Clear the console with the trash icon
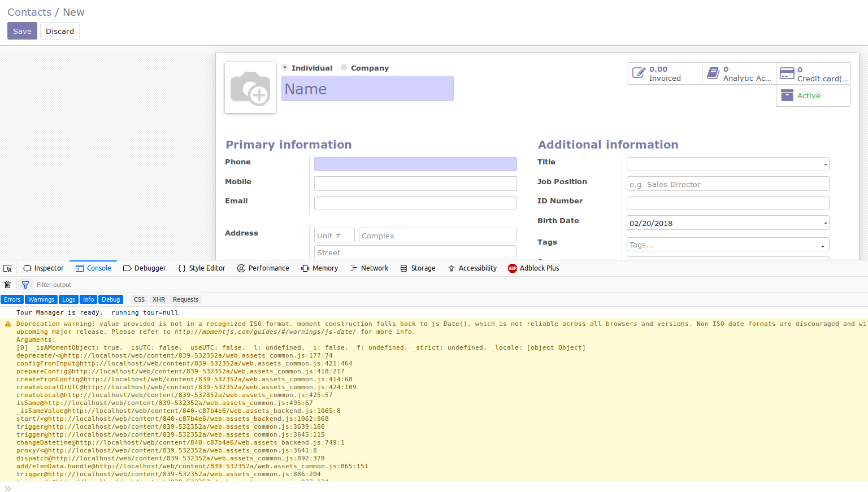This screenshot has height=492, width=868. [x=7, y=284]
